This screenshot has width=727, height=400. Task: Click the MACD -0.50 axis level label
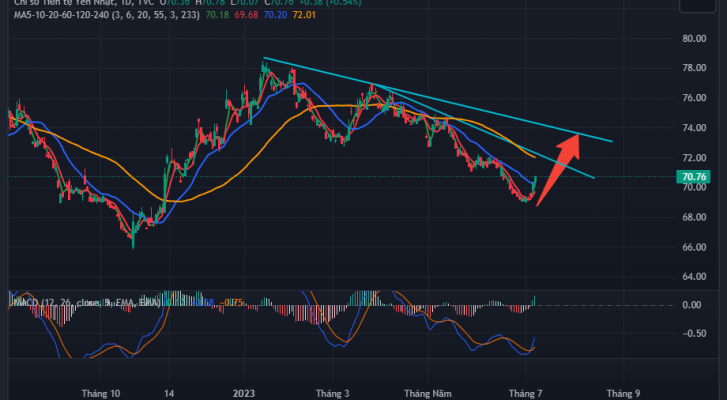pyautogui.click(x=694, y=334)
